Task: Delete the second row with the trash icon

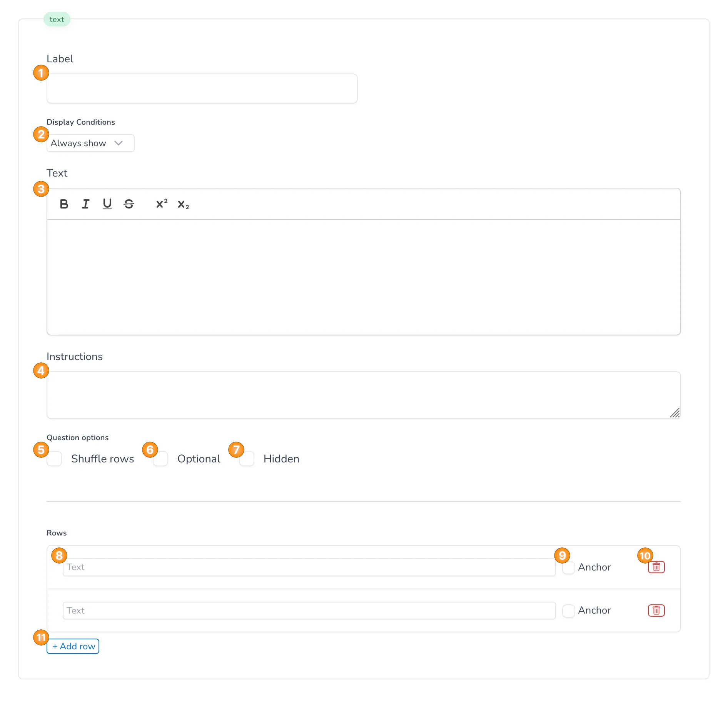Action: pos(656,611)
